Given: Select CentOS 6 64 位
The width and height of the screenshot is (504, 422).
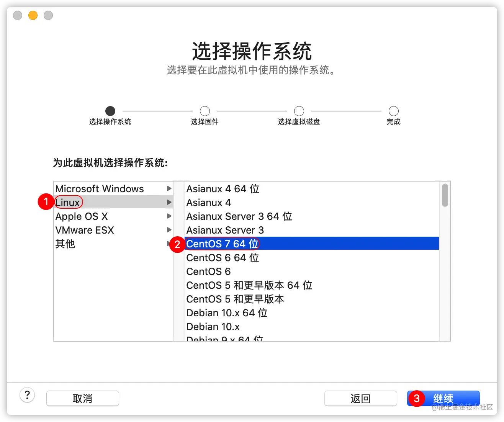Looking at the screenshot, I should [x=312, y=257].
